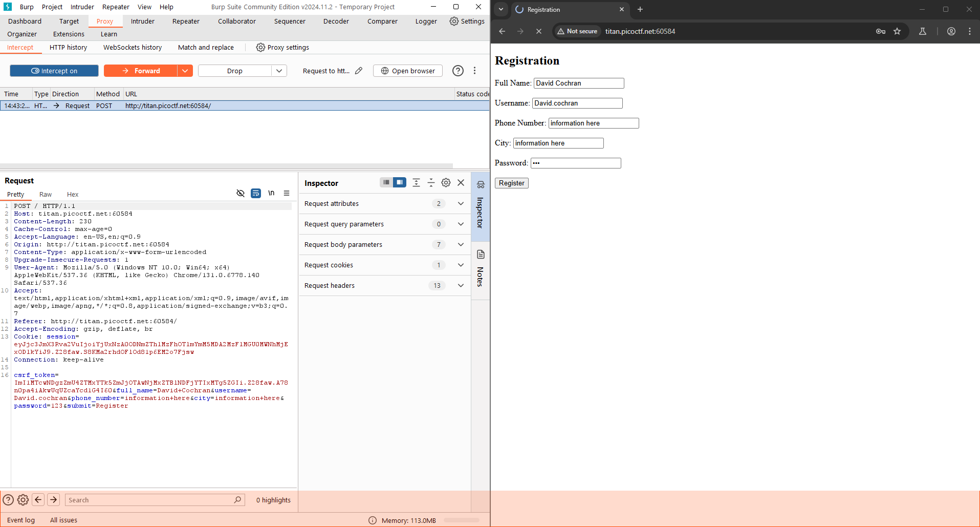Toggle the \n show newlines button
The image size is (980, 527).
coord(271,193)
